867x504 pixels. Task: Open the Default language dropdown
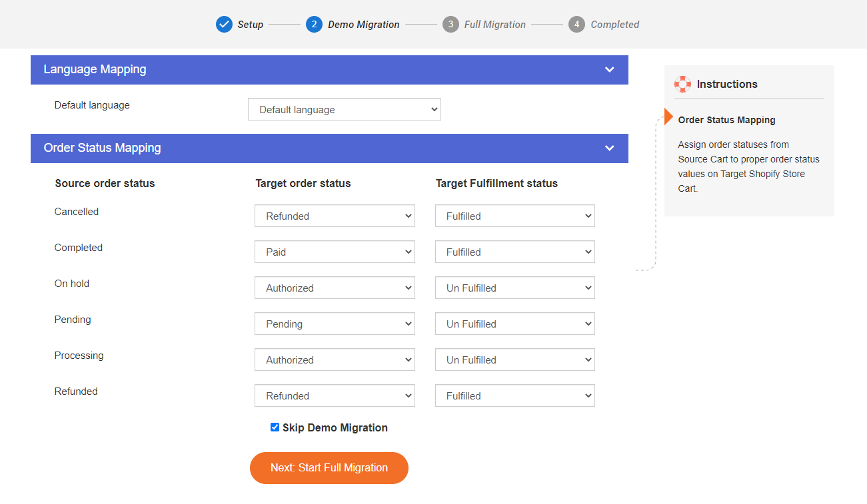tap(345, 110)
